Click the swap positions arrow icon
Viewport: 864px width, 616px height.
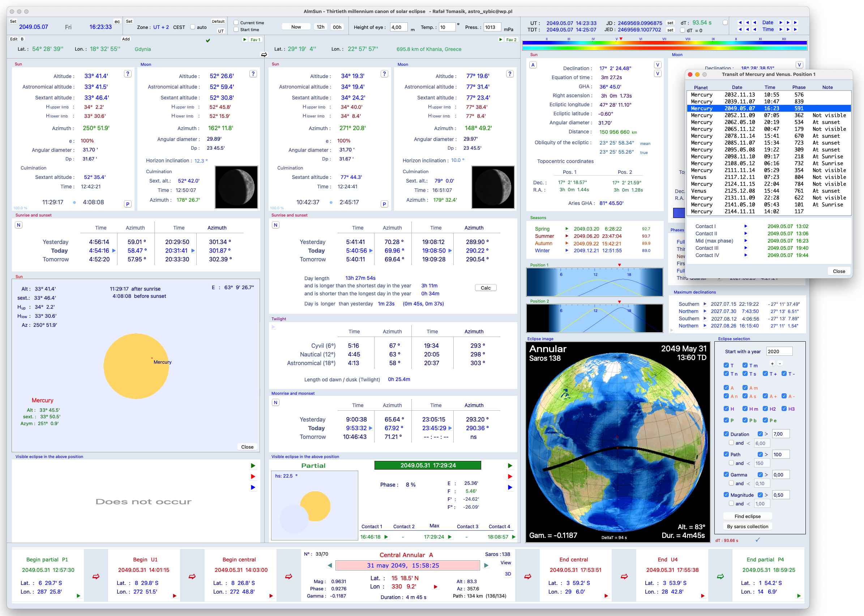pos(264,55)
